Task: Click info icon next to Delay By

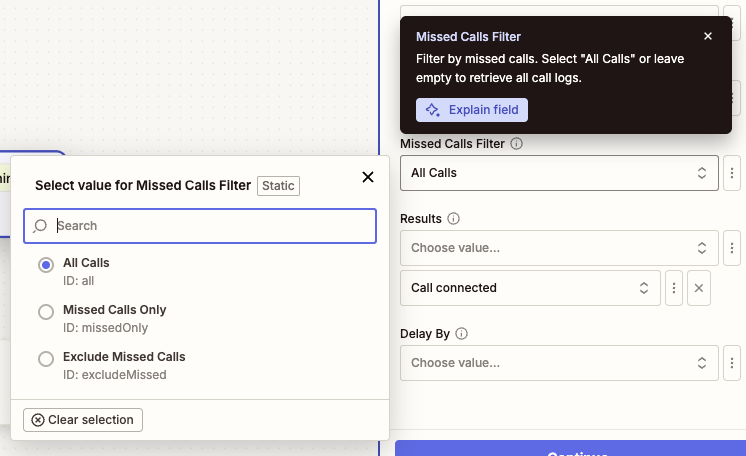Action: [x=462, y=334]
